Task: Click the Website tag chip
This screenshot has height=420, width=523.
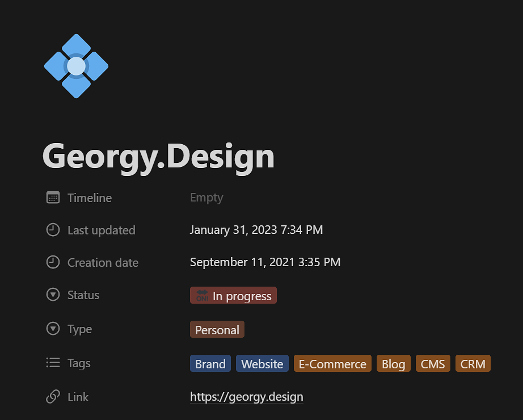Action: point(262,364)
